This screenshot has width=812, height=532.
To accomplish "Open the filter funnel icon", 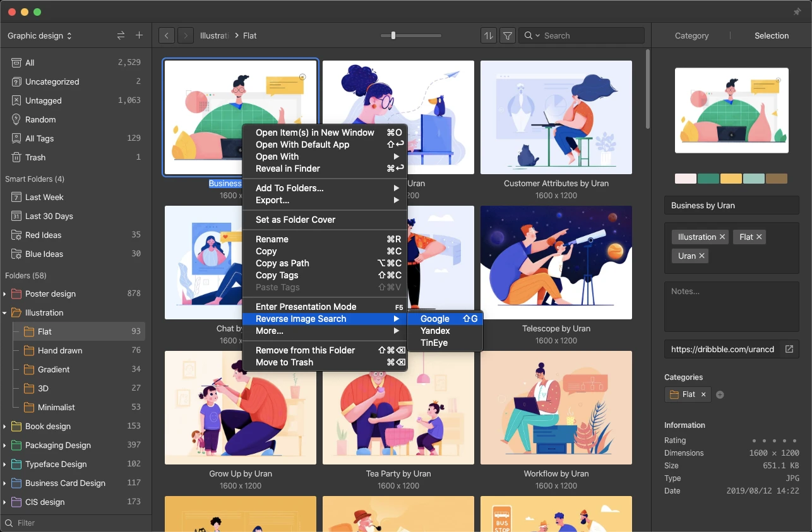I will [x=508, y=36].
